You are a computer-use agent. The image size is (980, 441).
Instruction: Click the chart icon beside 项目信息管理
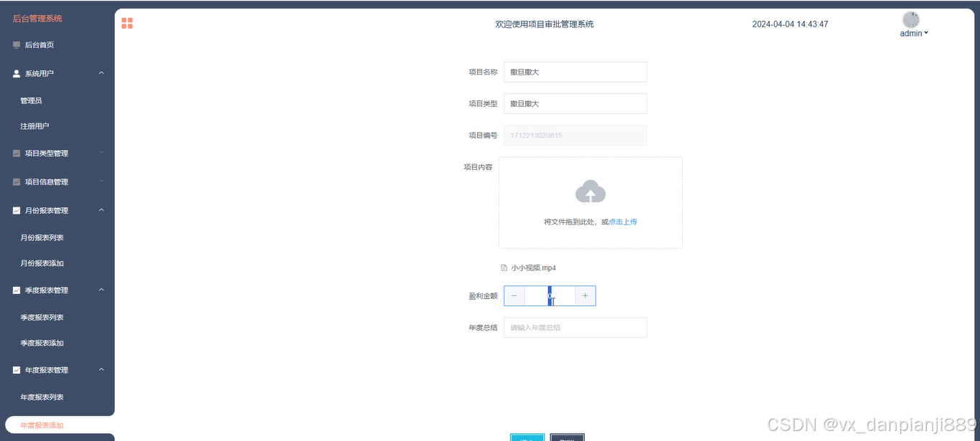[17, 181]
